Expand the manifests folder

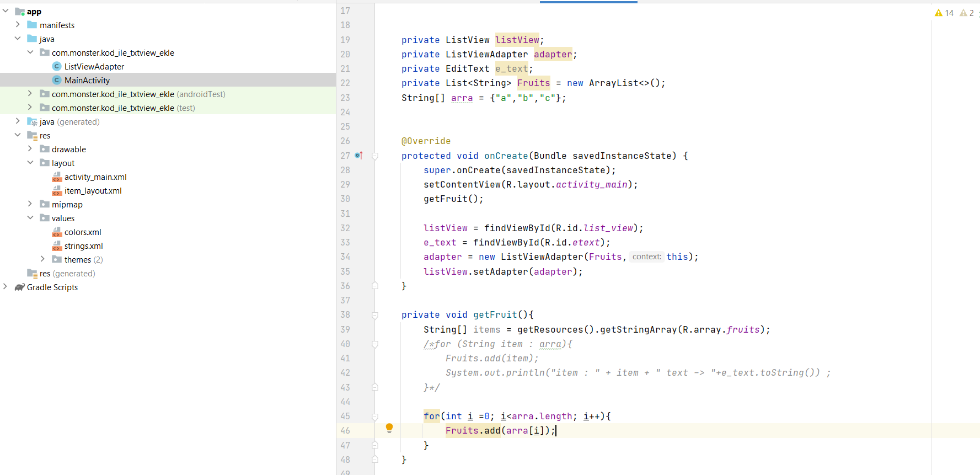click(18, 24)
